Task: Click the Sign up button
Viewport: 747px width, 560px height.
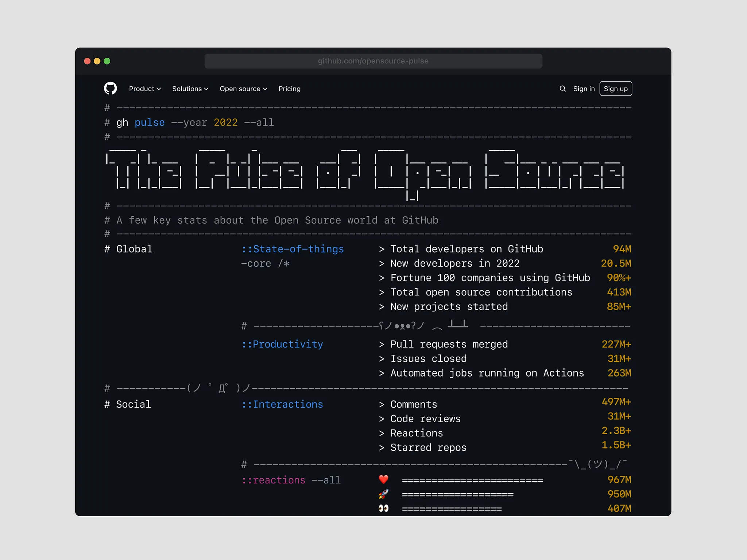Action: [616, 89]
